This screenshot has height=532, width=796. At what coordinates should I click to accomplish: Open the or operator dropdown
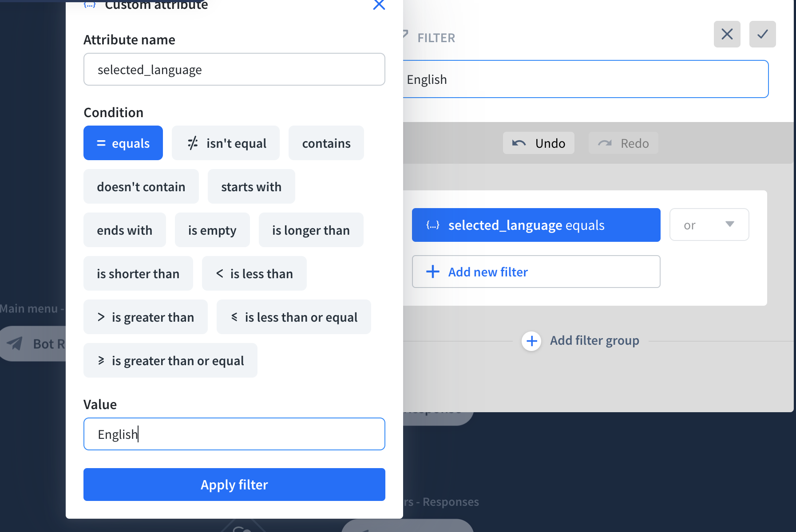click(x=709, y=225)
